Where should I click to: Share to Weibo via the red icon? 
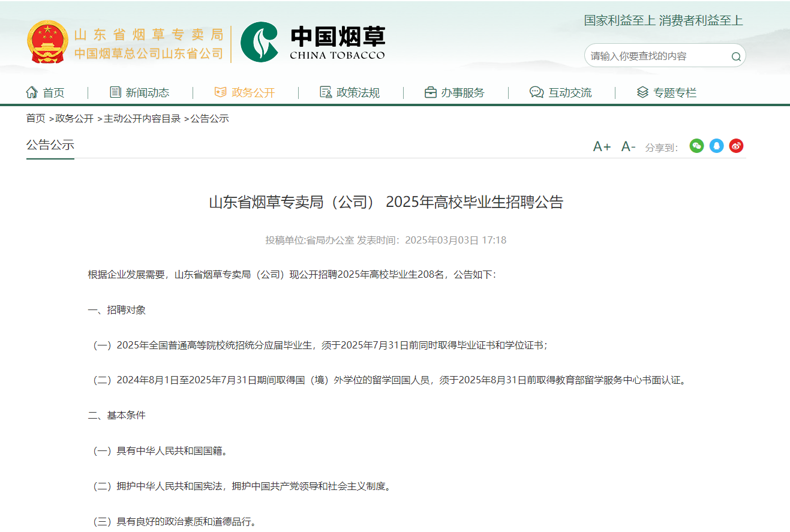(x=736, y=146)
